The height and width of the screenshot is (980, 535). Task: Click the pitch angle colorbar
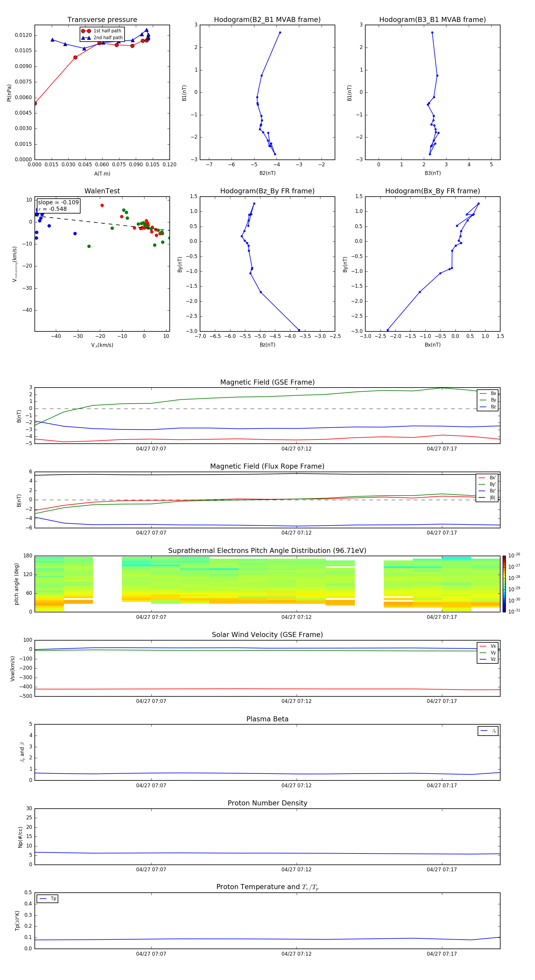point(504,584)
